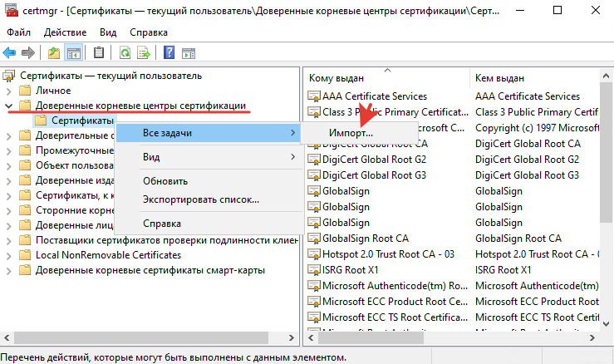The height and width of the screenshot is (364, 614).
Task: Click the root 'Сертификаты — текущий пользователь' icon
Action: point(9,76)
